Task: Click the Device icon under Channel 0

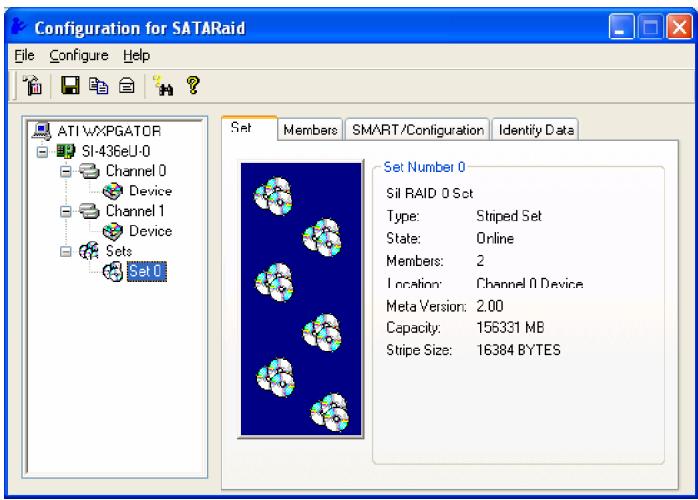Action: click(x=113, y=191)
